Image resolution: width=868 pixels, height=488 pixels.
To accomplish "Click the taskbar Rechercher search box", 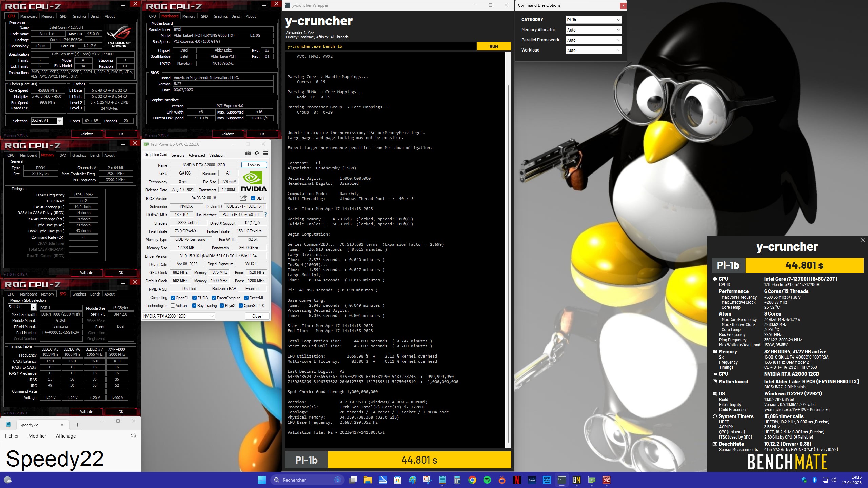I will (307, 480).
